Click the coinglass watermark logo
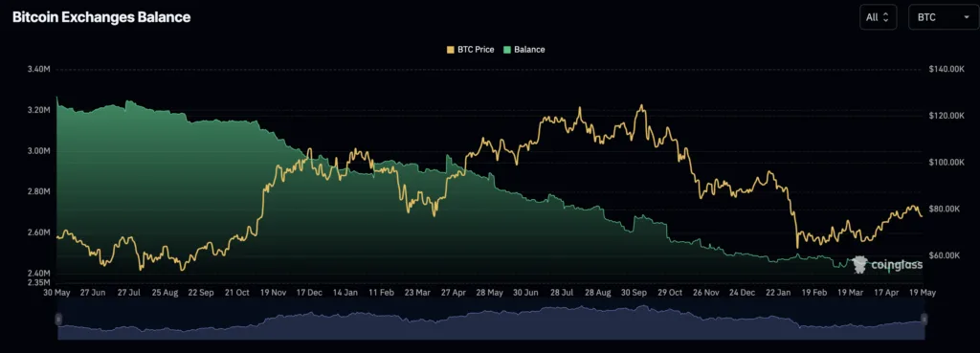The image size is (980, 353). tap(887, 266)
